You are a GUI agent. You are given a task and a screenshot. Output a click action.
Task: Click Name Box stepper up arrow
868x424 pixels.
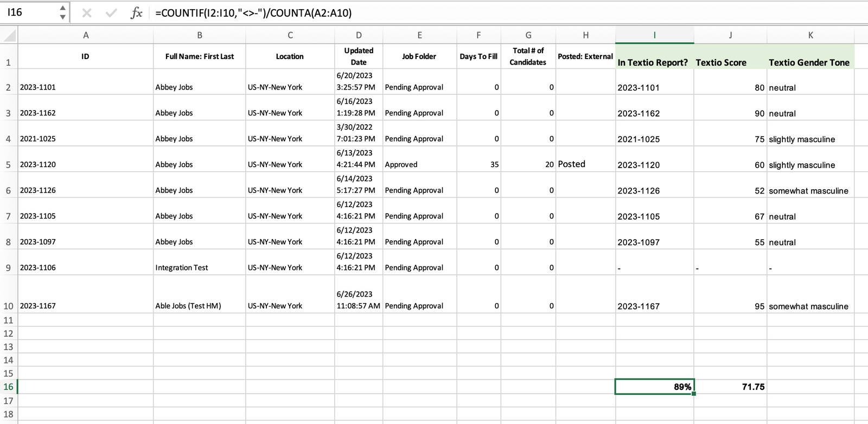[x=63, y=8]
